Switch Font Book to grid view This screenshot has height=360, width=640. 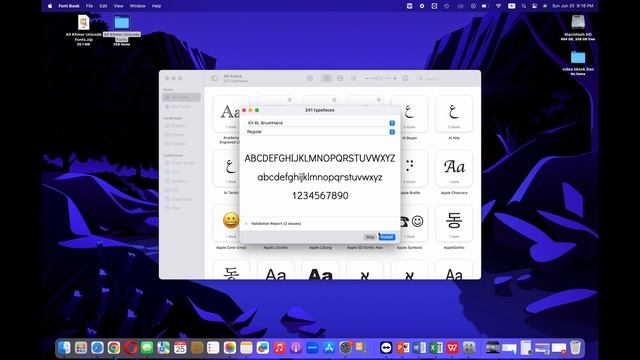(x=327, y=78)
